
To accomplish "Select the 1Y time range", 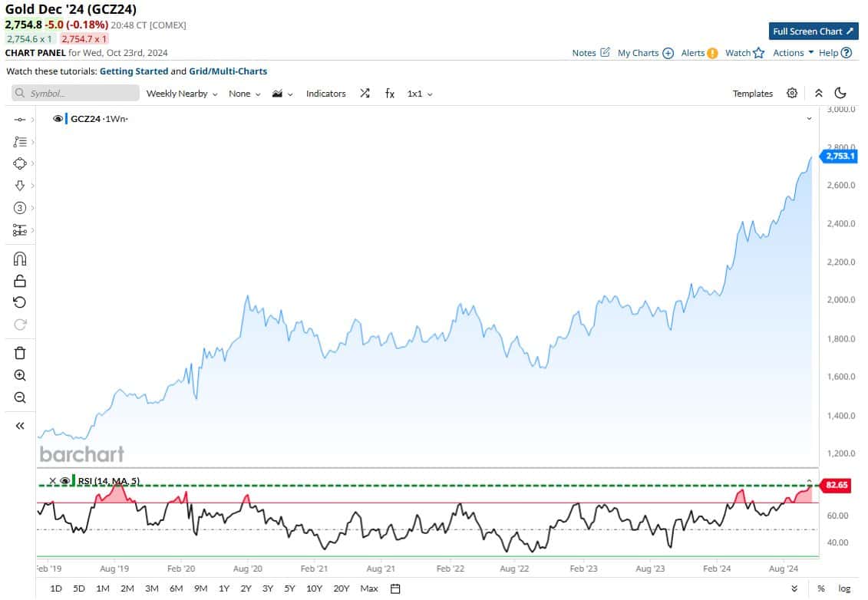I will 223,588.
